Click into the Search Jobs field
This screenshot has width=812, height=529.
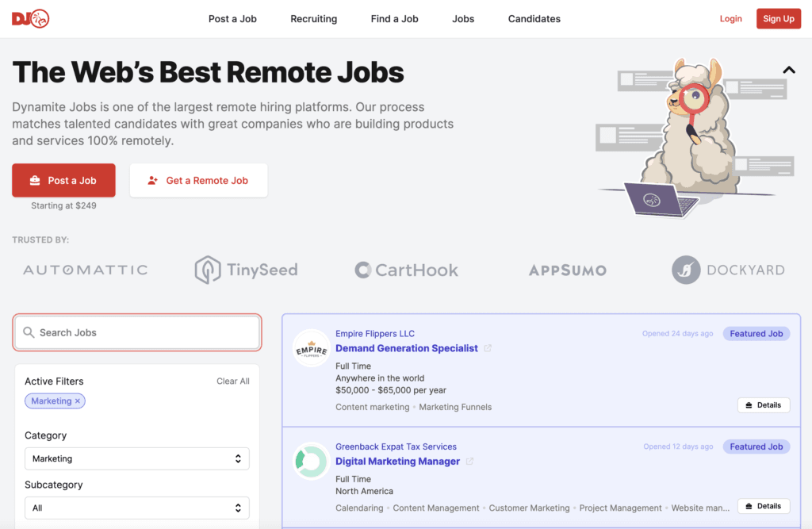[x=137, y=332]
